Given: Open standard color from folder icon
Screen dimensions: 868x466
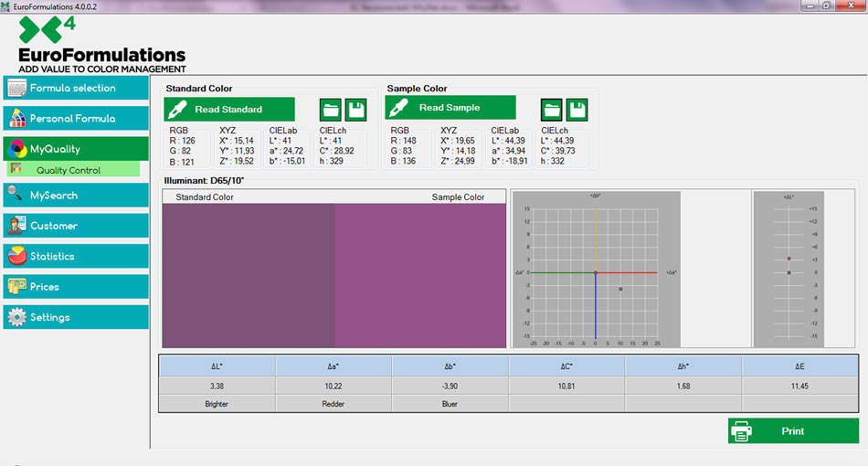Looking at the screenshot, I should coord(331,111).
